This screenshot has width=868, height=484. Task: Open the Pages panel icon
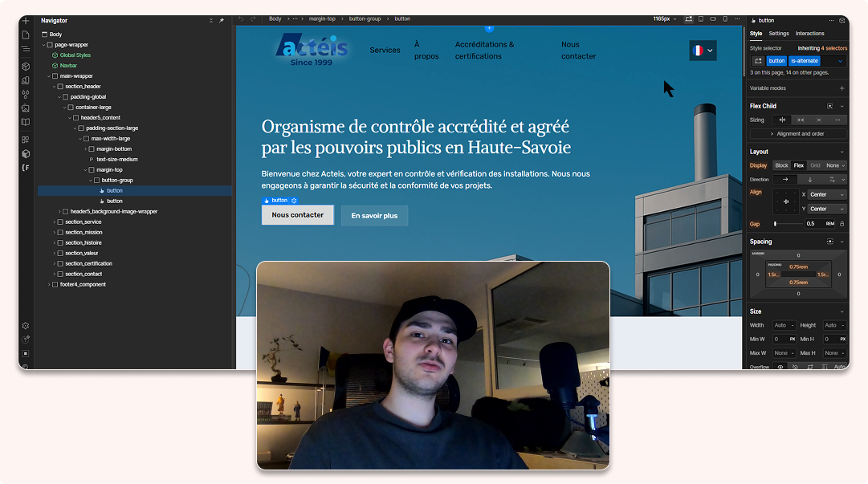coord(26,35)
